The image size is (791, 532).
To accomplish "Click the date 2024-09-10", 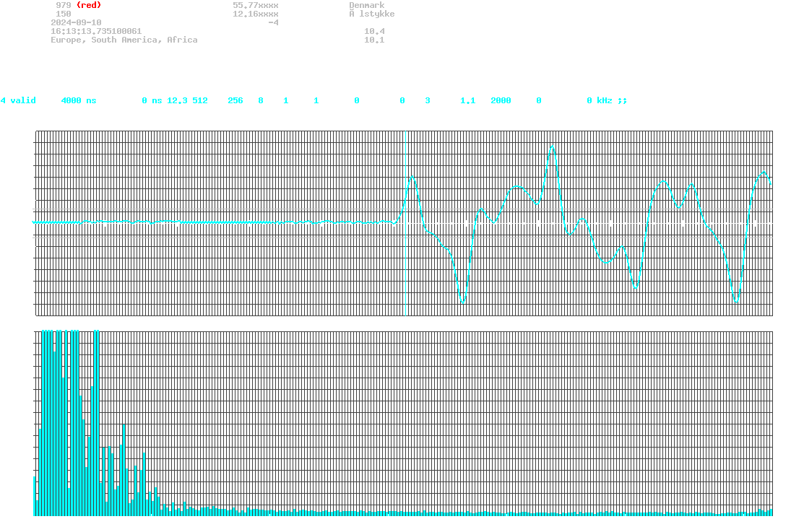I will (76, 22).
